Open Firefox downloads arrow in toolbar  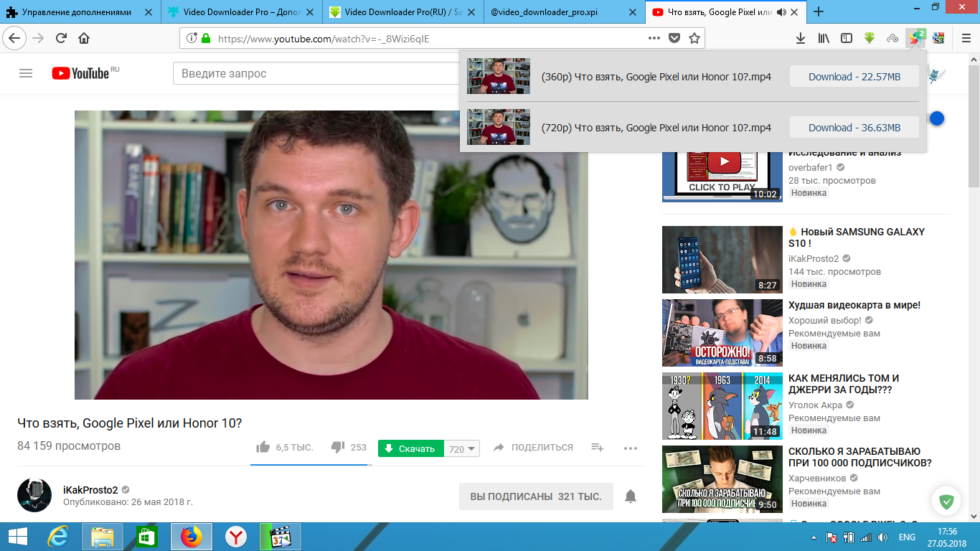pos(801,38)
